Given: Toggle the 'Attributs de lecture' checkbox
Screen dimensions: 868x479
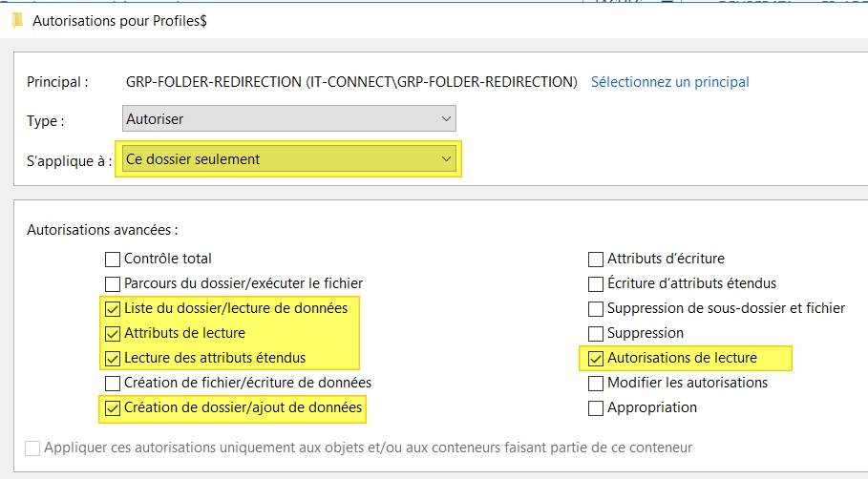Looking at the screenshot, I should coord(113,333).
